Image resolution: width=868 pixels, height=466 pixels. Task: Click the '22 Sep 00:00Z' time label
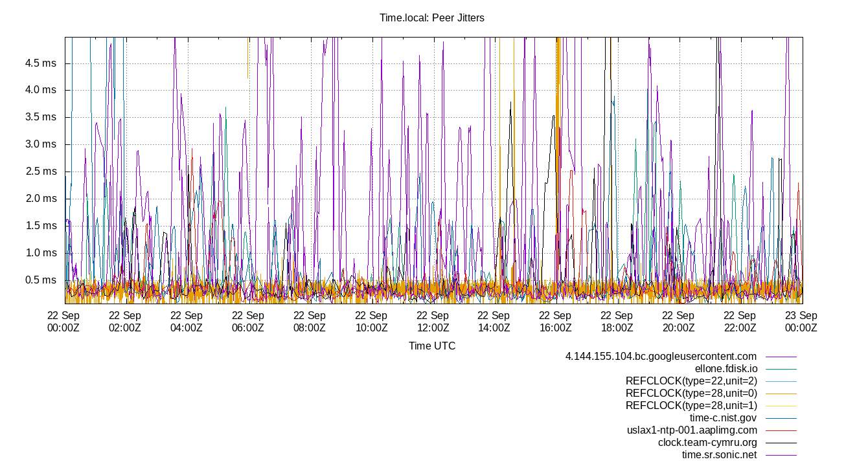point(63,322)
